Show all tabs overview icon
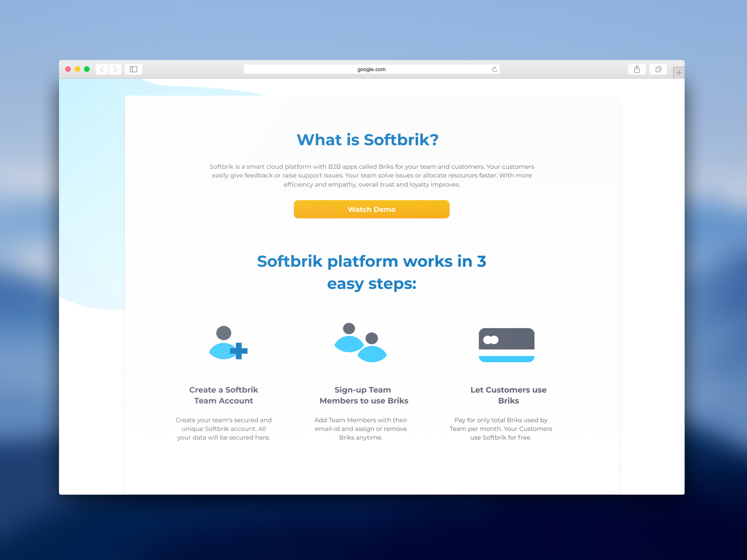 pyautogui.click(x=658, y=69)
